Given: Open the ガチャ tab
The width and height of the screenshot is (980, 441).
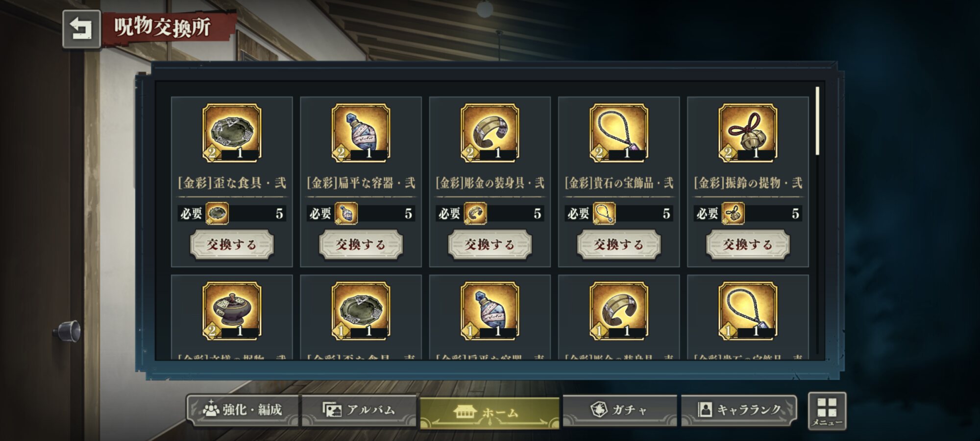Looking at the screenshot, I should click(x=620, y=410).
